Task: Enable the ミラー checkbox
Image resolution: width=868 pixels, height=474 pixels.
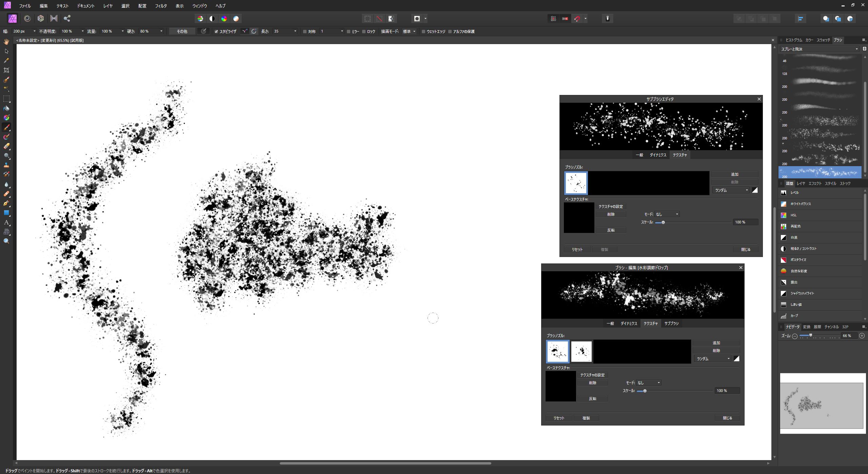Action: point(348,32)
